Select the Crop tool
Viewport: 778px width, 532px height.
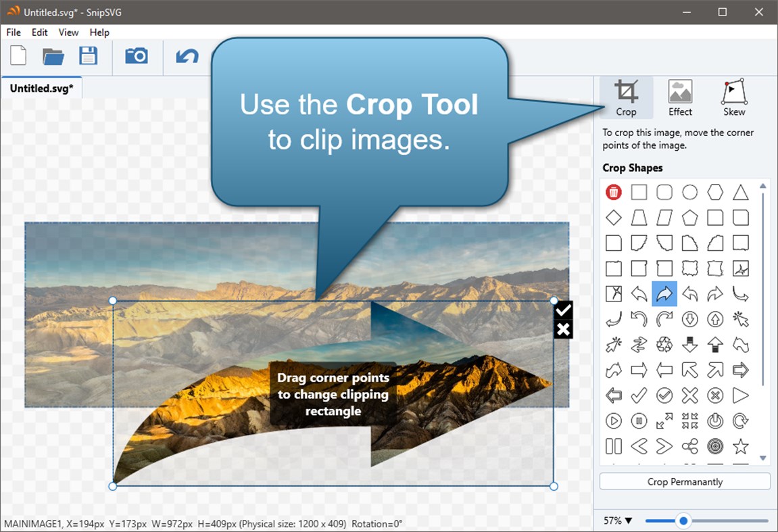click(626, 96)
